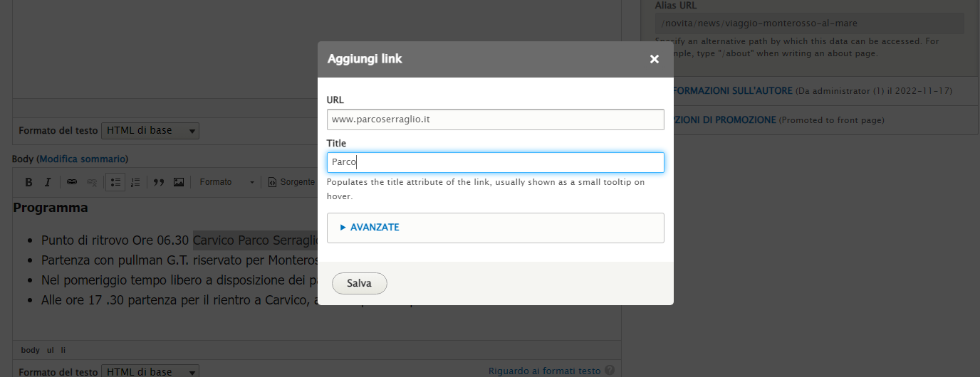Click the insert link chain icon
The height and width of the screenshot is (377, 980).
(72, 182)
